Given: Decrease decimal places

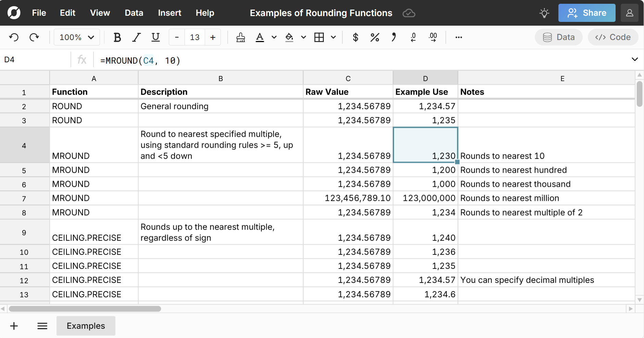Looking at the screenshot, I should 413,37.
